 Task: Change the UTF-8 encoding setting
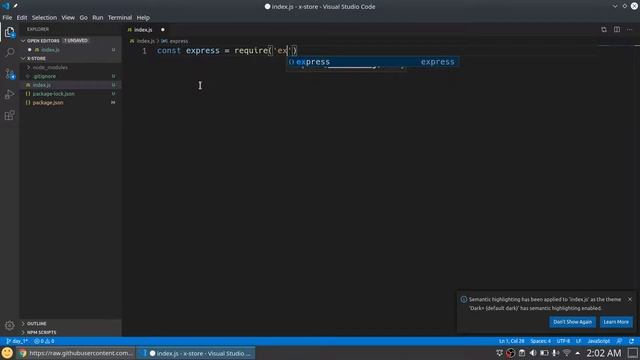tap(563, 341)
